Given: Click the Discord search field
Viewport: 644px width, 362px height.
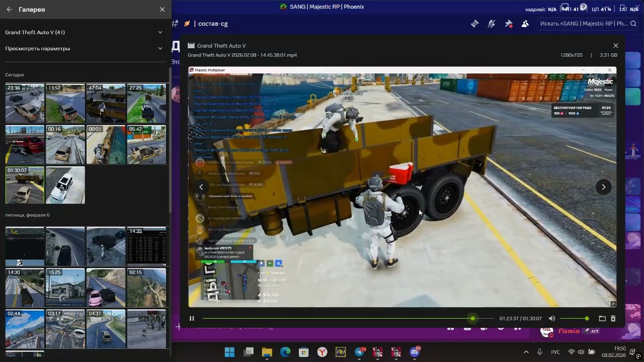Looking at the screenshot, I should click(588, 24).
